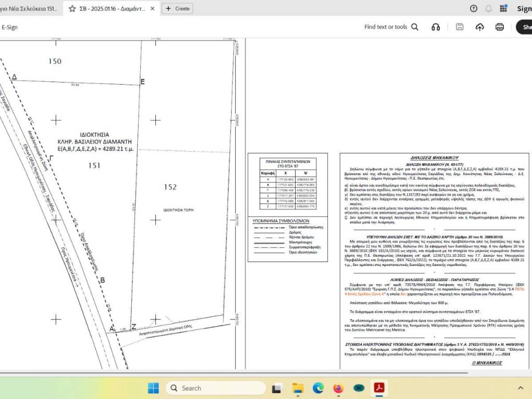Open the E-Sign menu
The width and height of the screenshot is (532, 399).
[x=10, y=27]
